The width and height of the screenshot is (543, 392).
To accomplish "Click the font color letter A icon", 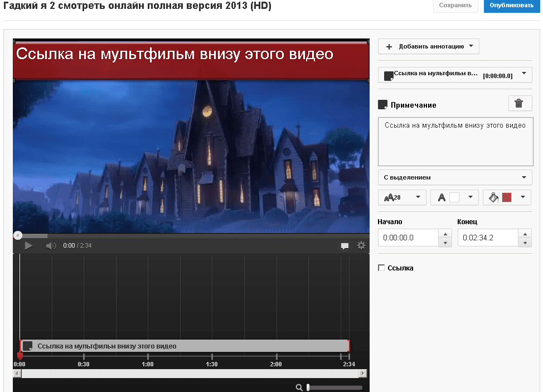I will [x=442, y=197].
